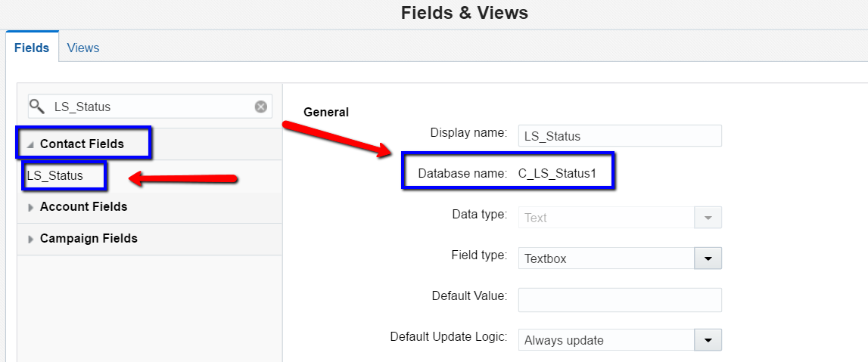Click the Always update selection box
The image size is (868, 362).
point(607,340)
